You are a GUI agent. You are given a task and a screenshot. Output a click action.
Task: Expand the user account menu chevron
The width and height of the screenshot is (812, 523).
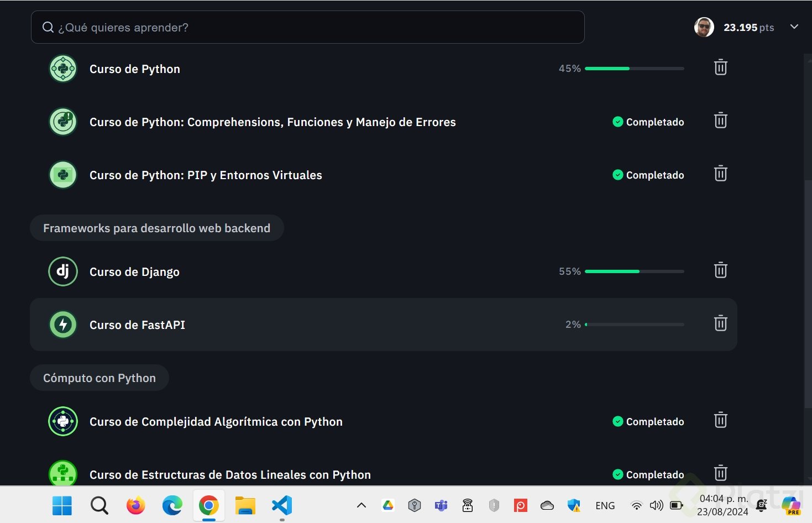coord(794,27)
